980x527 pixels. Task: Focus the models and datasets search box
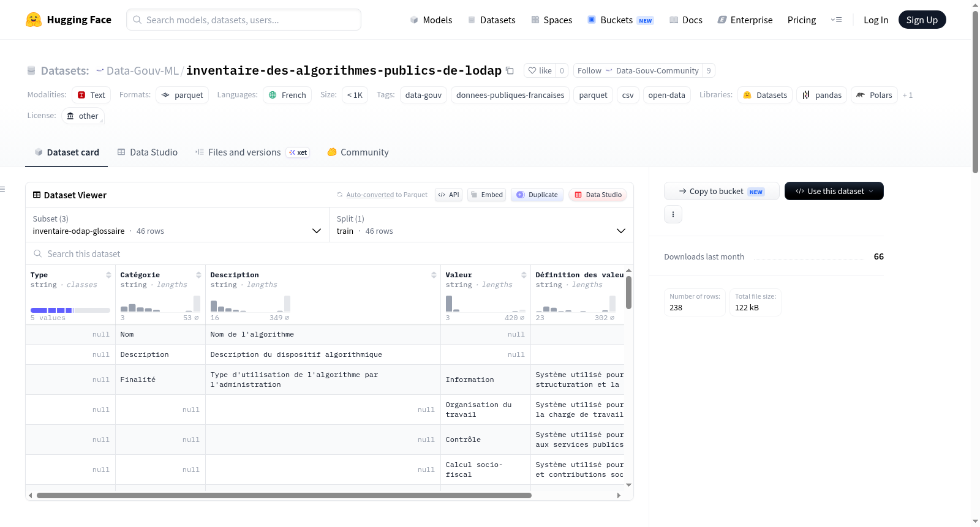click(x=244, y=20)
